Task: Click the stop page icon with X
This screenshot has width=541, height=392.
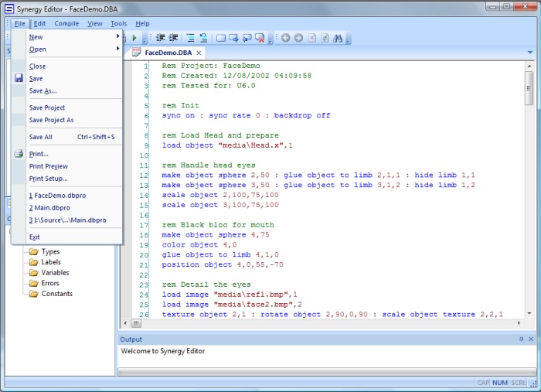Action: pyautogui.click(x=312, y=38)
